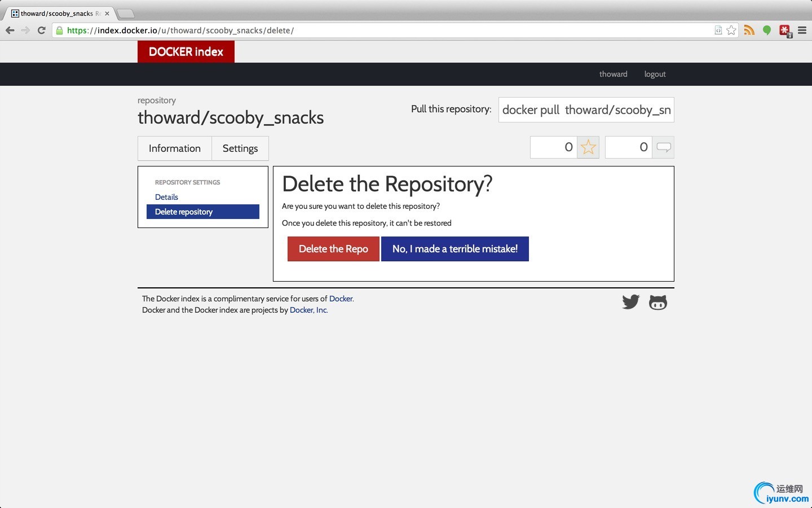
Task: Open Details under Repository Settings
Action: (166, 197)
